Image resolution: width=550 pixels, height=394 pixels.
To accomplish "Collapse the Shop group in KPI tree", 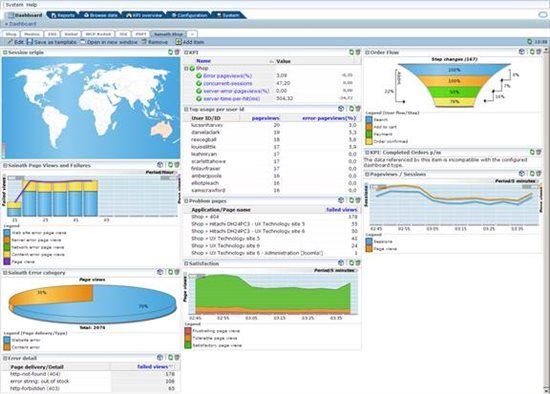I will point(186,68).
